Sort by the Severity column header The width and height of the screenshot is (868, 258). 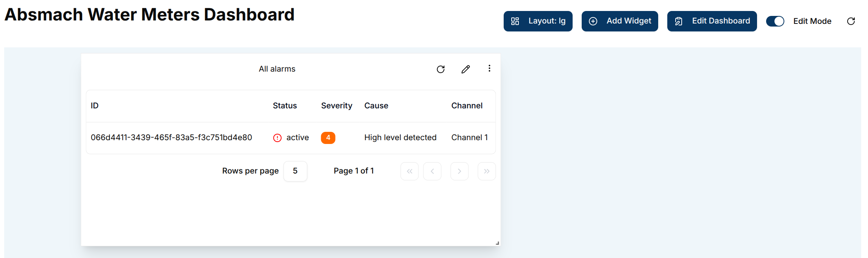pyautogui.click(x=336, y=106)
